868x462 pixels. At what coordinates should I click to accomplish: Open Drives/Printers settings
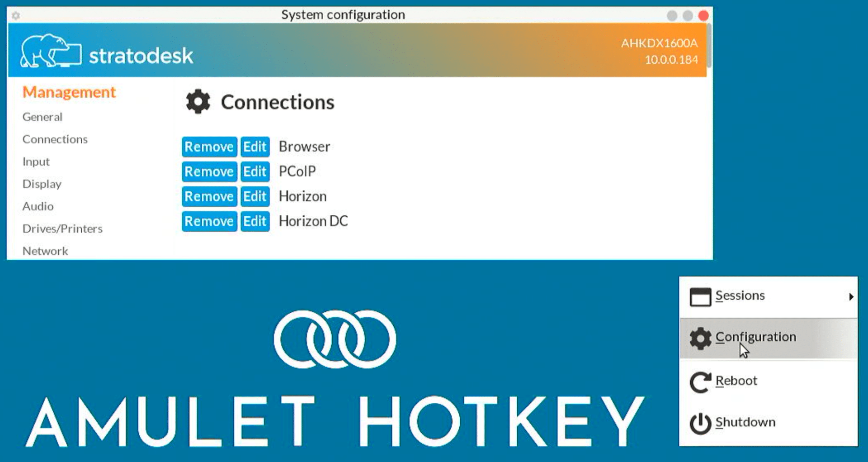point(62,229)
